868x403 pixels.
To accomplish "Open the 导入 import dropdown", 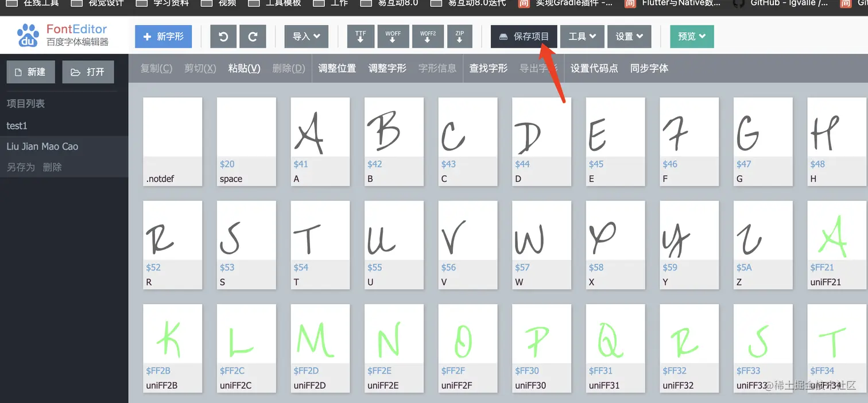I will (307, 36).
